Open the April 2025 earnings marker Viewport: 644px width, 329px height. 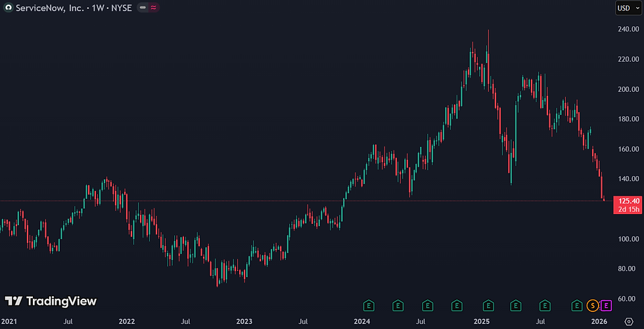(x=515, y=305)
